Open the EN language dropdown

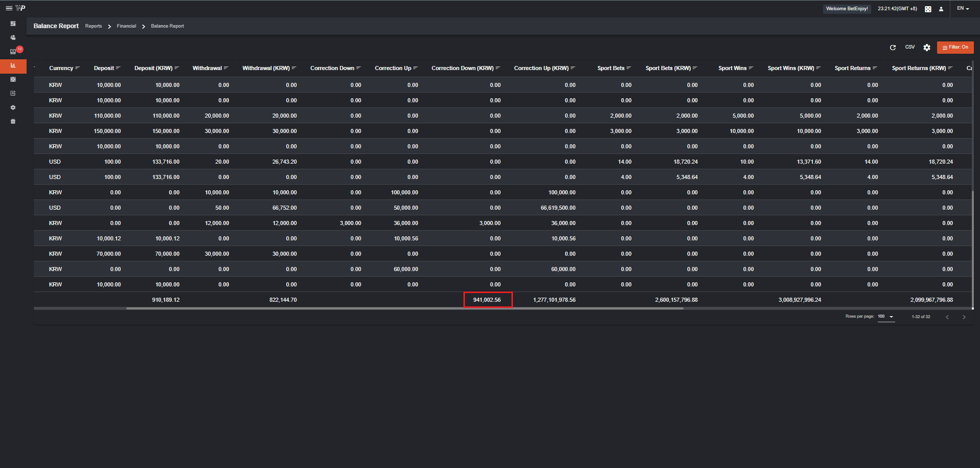963,8
